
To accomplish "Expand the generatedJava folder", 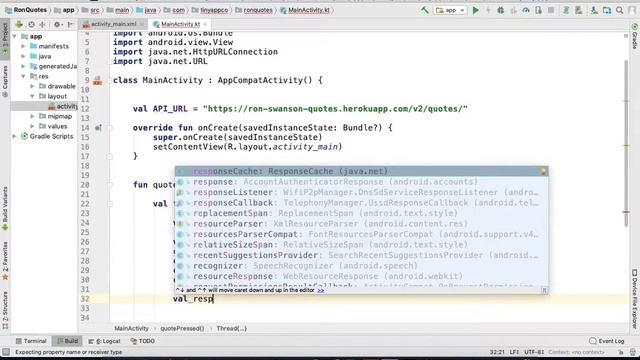I will [x=23, y=66].
